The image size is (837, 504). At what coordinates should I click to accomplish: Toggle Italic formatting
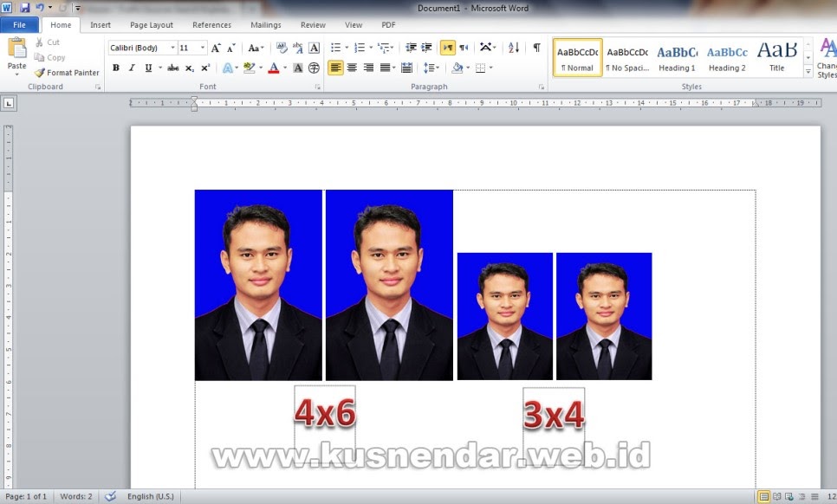point(132,68)
